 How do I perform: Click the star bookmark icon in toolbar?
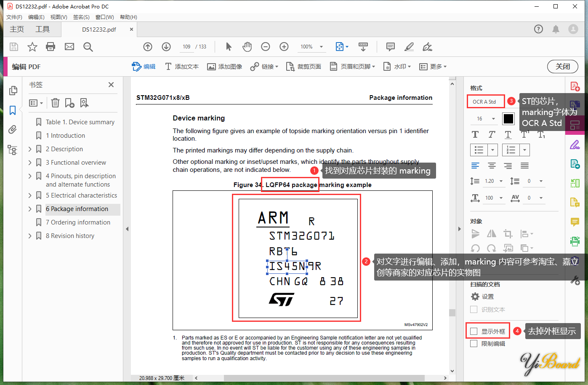[x=32, y=47]
